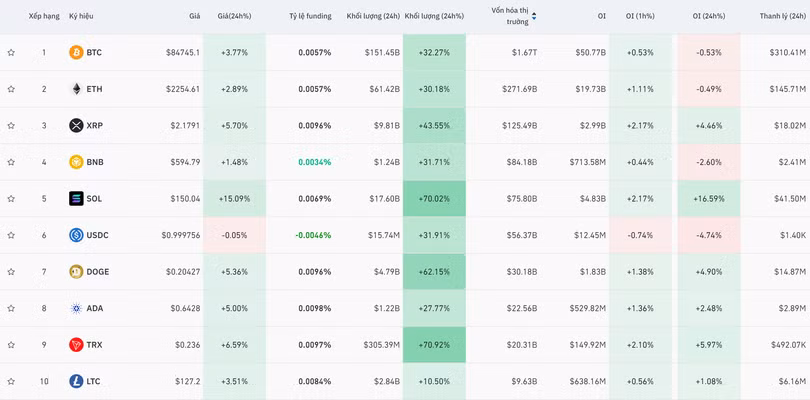Click the Solana SOL coin icon

pos(76,198)
